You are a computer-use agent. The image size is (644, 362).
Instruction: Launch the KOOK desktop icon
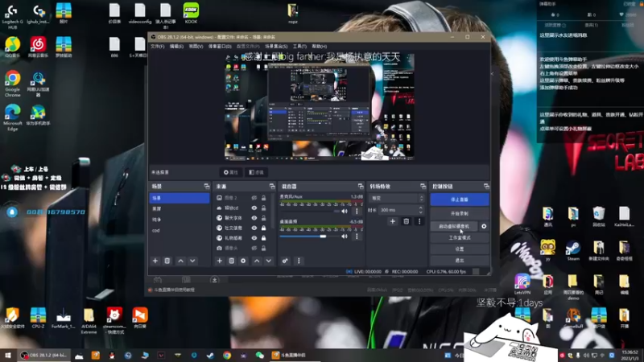point(191,13)
